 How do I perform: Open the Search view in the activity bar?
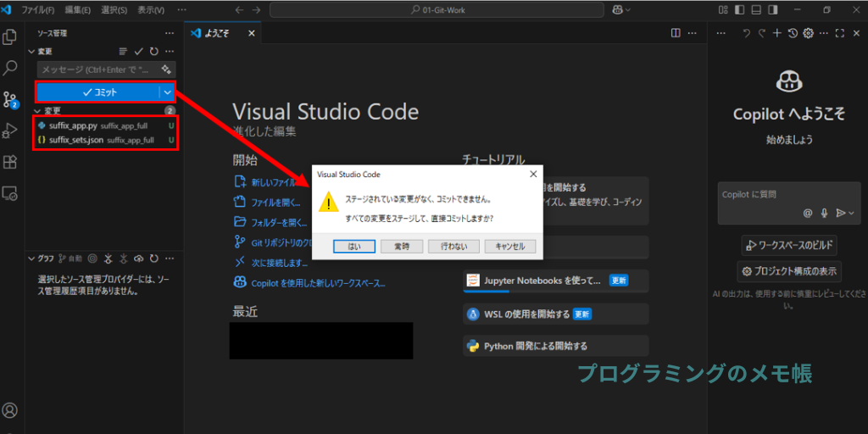[x=10, y=68]
